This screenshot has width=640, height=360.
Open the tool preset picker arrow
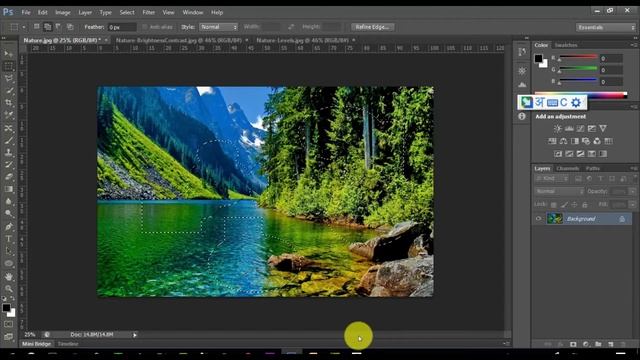click(x=24, y=27)
